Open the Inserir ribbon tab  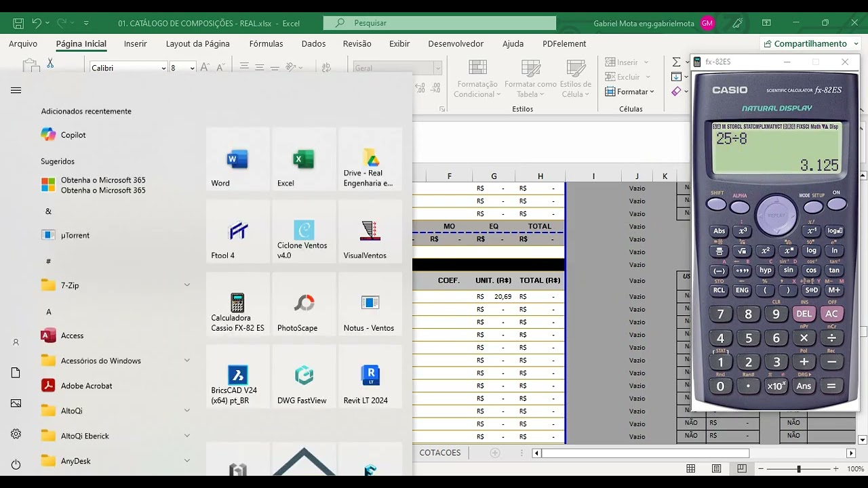136,43
